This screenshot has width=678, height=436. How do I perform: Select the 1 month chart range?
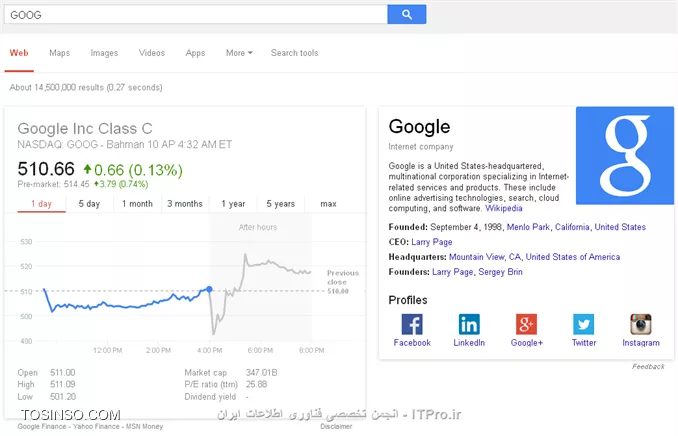click(137, 204)
